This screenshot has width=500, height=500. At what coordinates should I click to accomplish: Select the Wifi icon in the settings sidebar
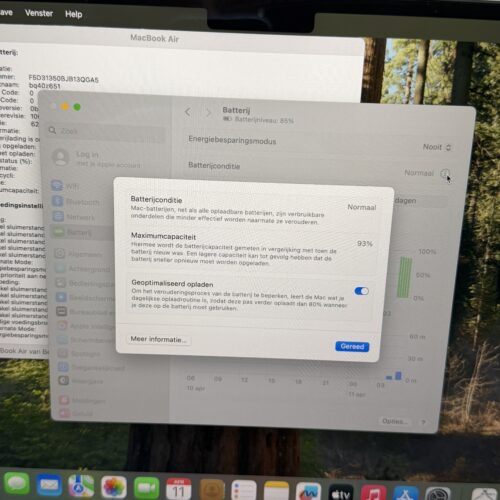click(57, 186)
